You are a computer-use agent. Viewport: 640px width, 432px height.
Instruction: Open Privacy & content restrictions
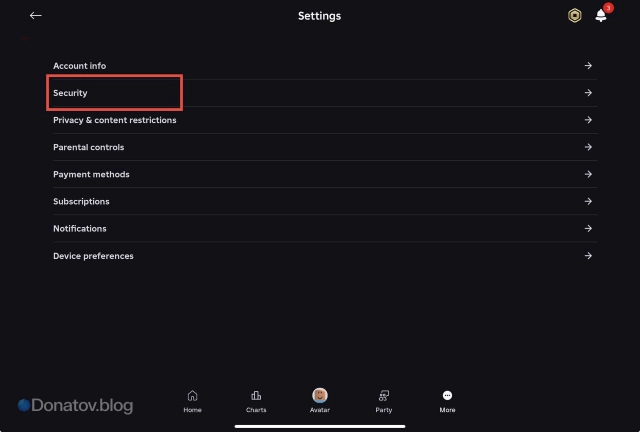tap(115, 120)
